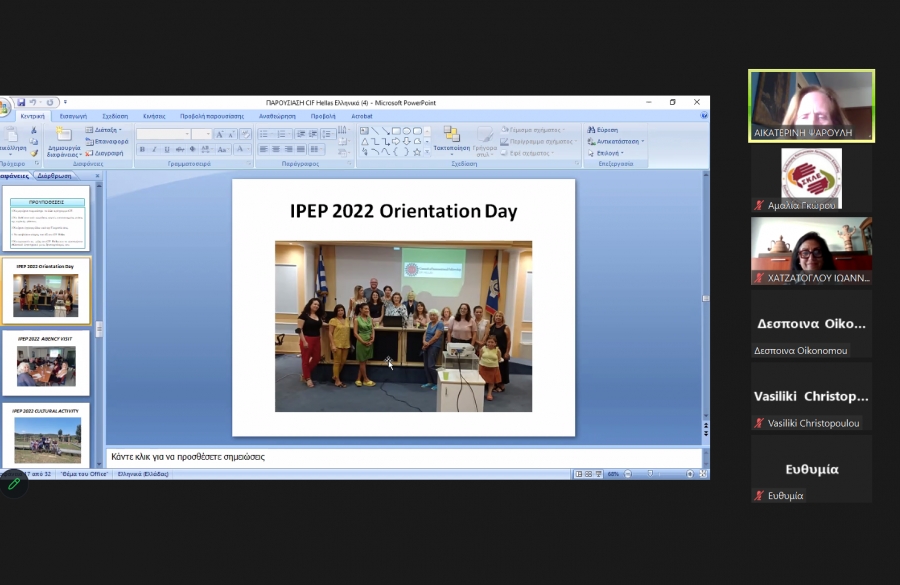Pick the oval shape in shapes gallery

coord(406,131)
